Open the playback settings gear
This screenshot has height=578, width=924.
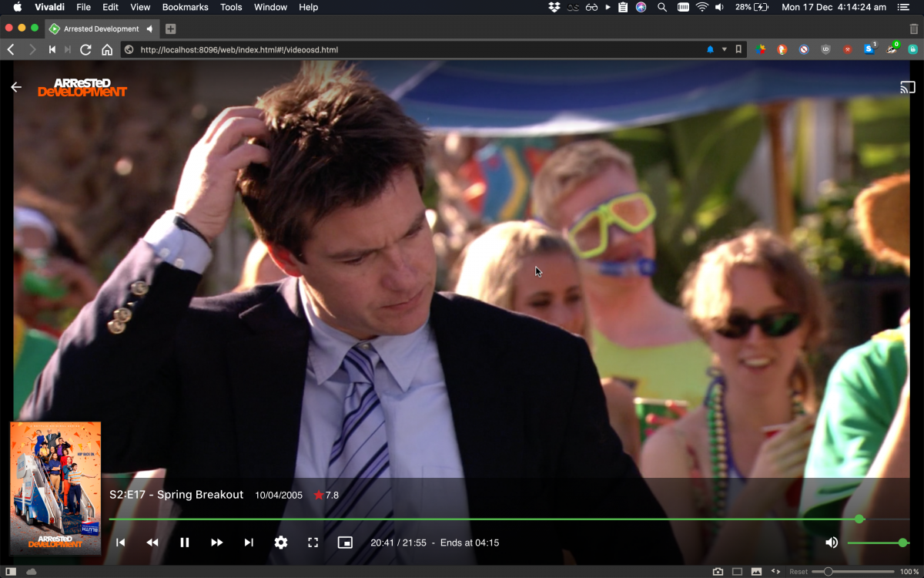pos(281,543)
